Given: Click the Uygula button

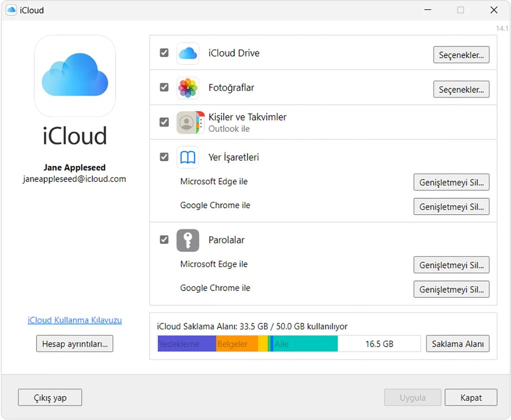Looking at the screenshot, I should point(413,398).
